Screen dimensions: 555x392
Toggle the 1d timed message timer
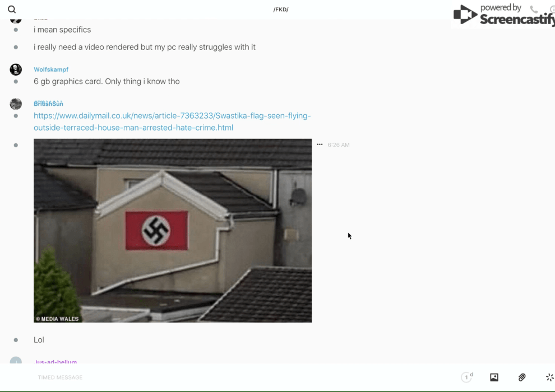(x=467, y=377)
